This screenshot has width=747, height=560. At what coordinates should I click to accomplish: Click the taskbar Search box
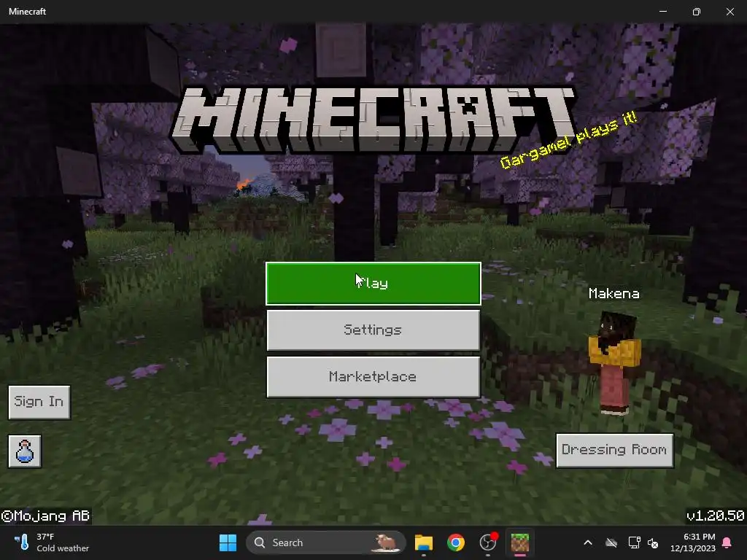click(x=326, y=542)
